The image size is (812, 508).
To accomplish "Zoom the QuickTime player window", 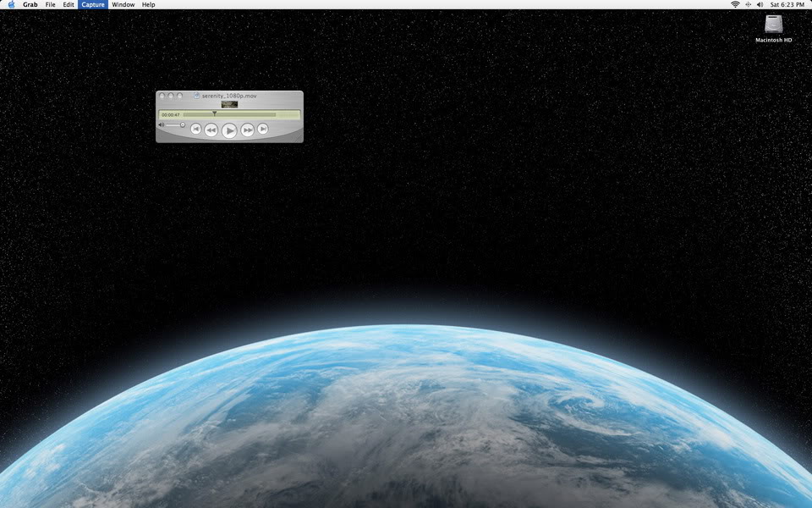I will 179,96.
